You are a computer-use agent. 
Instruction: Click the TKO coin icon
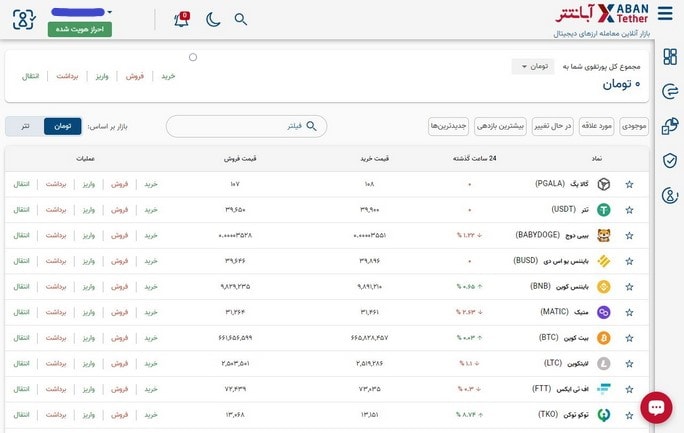[x=604, y=415]
